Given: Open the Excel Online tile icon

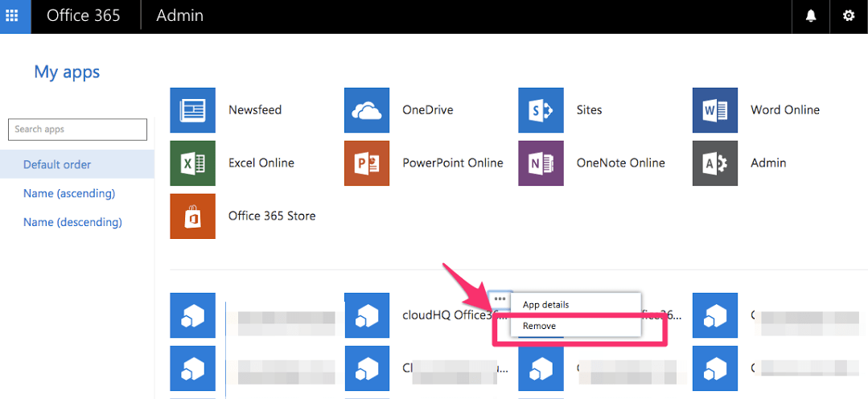Looking at the screenshot, I should click(x=192, y=163).
